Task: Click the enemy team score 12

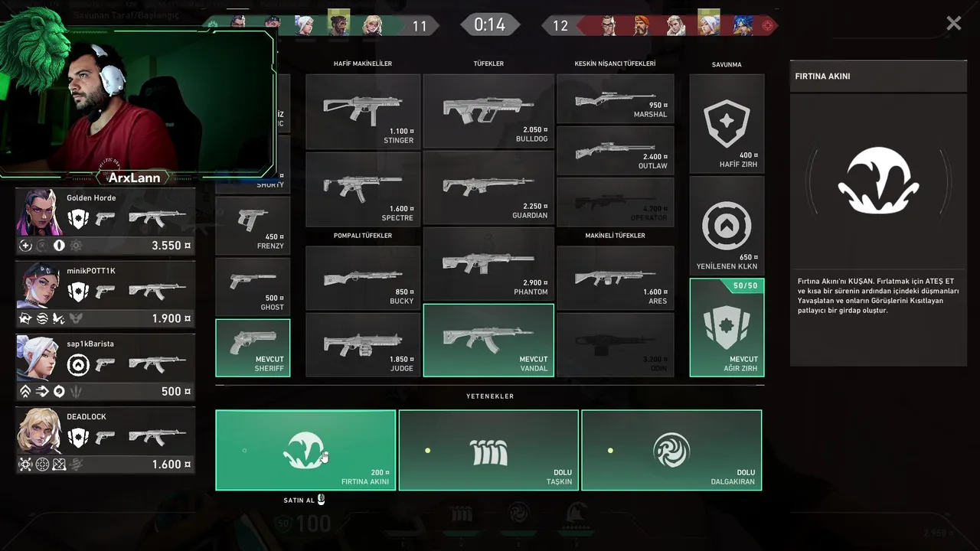Action: pyautogui.click(x=560, y=26)
